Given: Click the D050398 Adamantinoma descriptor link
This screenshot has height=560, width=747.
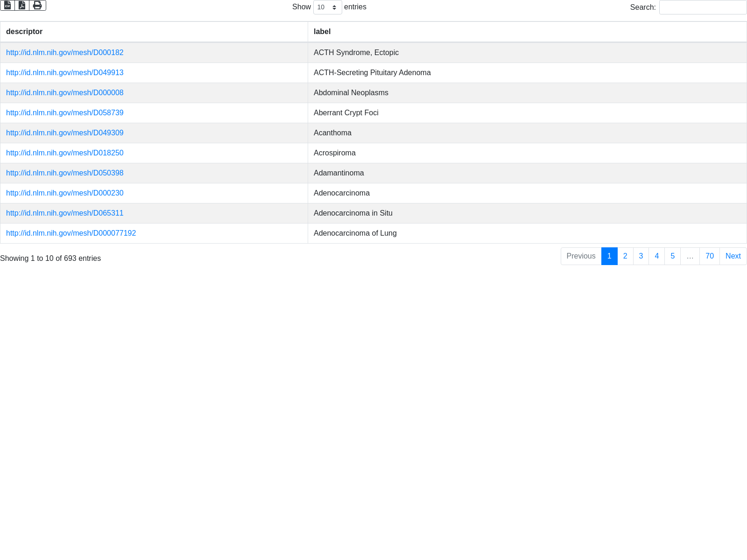Looking at the screenshot, I should [65, 173].
